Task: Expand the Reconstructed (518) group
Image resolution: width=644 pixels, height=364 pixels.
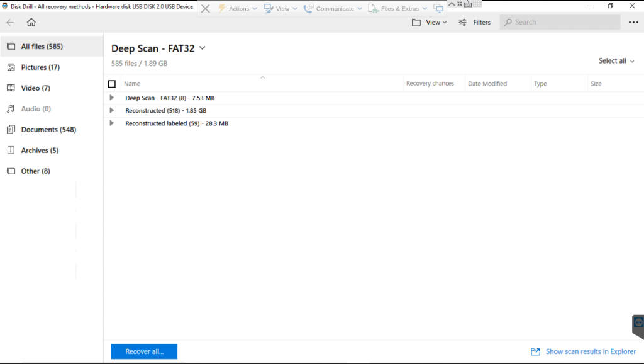Action: pos(112,111)
